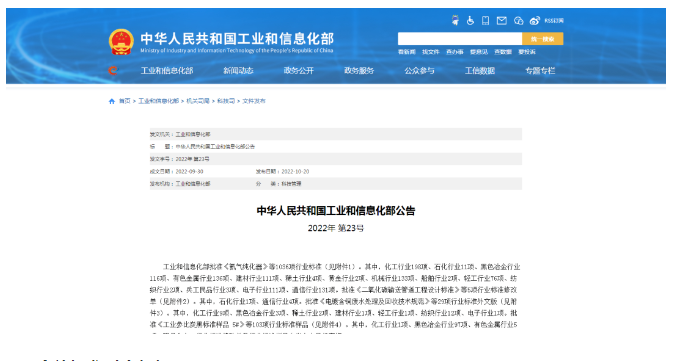
Task: Open the 新闻动态 navigation item
Action: [238, 70]
